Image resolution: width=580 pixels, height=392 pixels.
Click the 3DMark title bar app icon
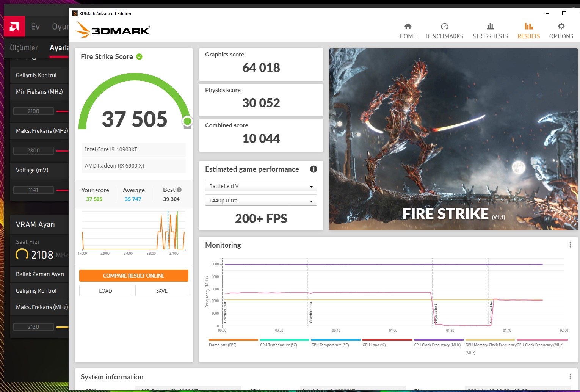point(75,13)
